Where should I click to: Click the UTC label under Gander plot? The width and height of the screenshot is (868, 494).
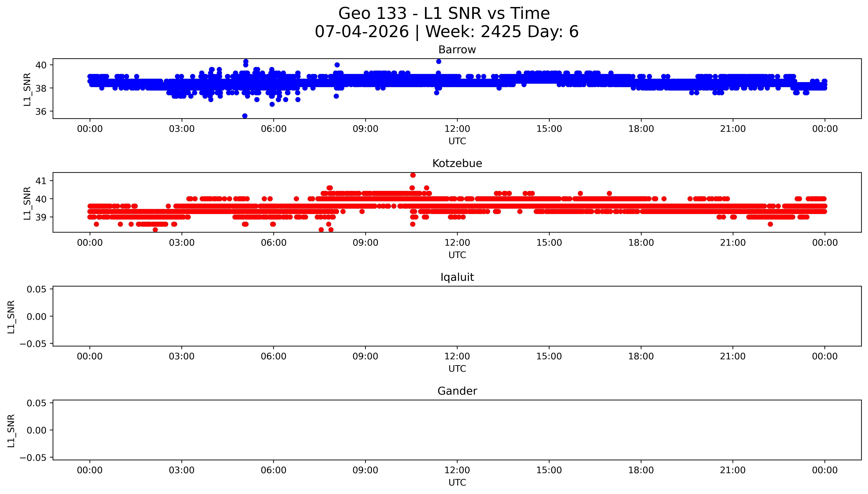click(x=457, y=482)
